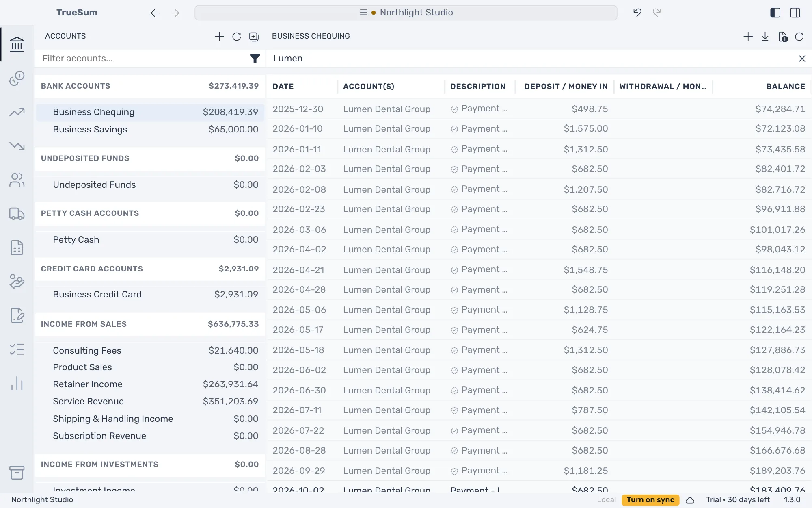Open the document with pencil sidebar icon

[17, 315]
